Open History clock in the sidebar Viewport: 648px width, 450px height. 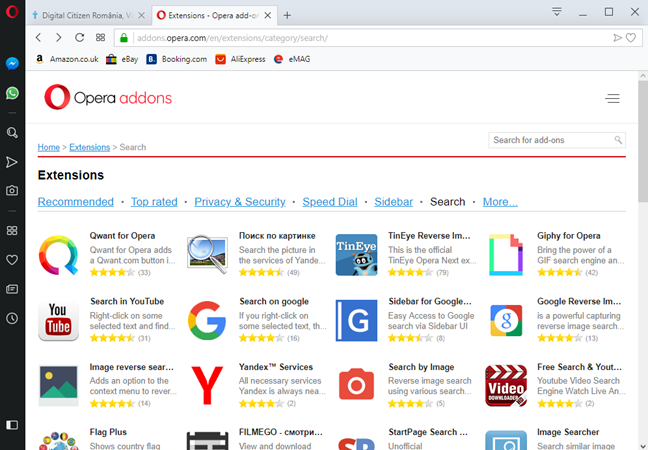[x=12, y=318]
